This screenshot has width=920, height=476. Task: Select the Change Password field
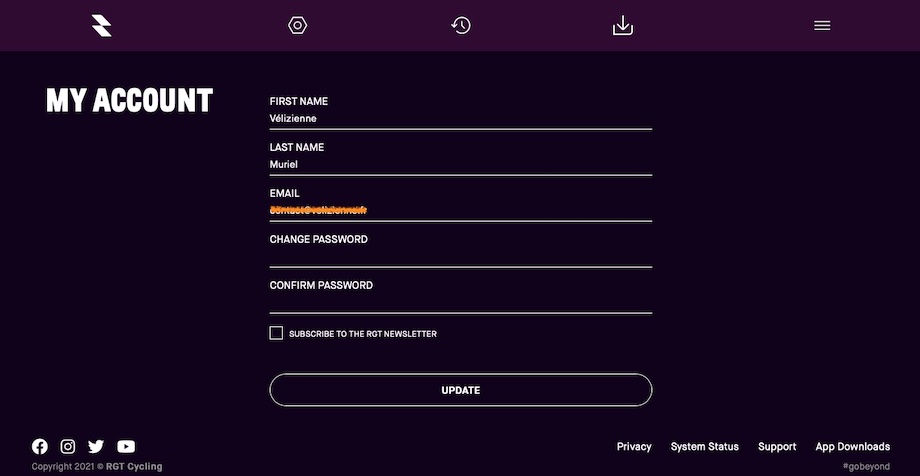click(461, 256)
